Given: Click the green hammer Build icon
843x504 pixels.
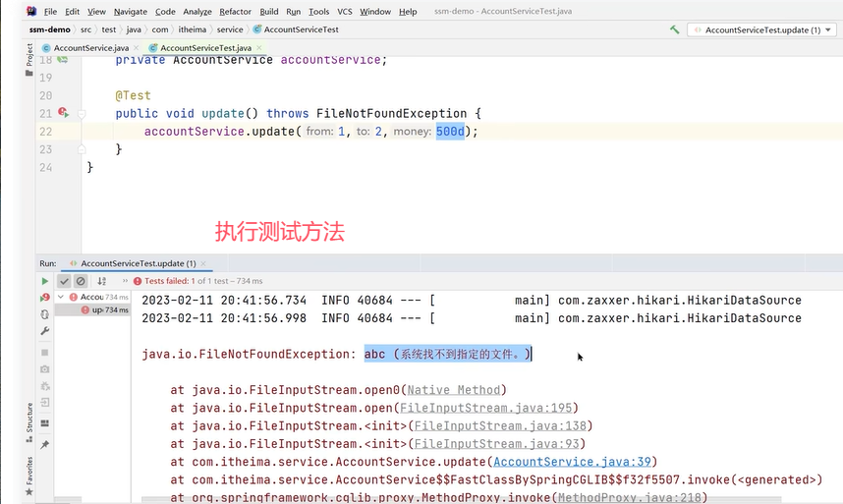Looking at the screenshot, I should point(674,29).
